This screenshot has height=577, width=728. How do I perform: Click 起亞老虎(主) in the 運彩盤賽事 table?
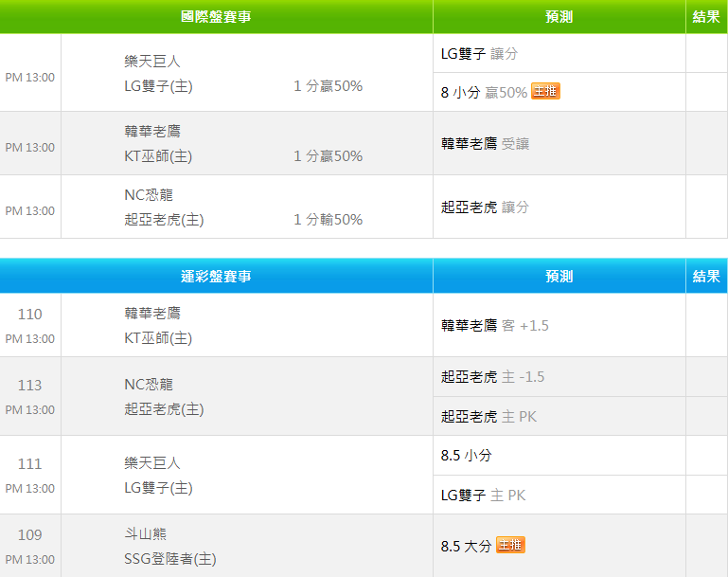pos(164,409)
